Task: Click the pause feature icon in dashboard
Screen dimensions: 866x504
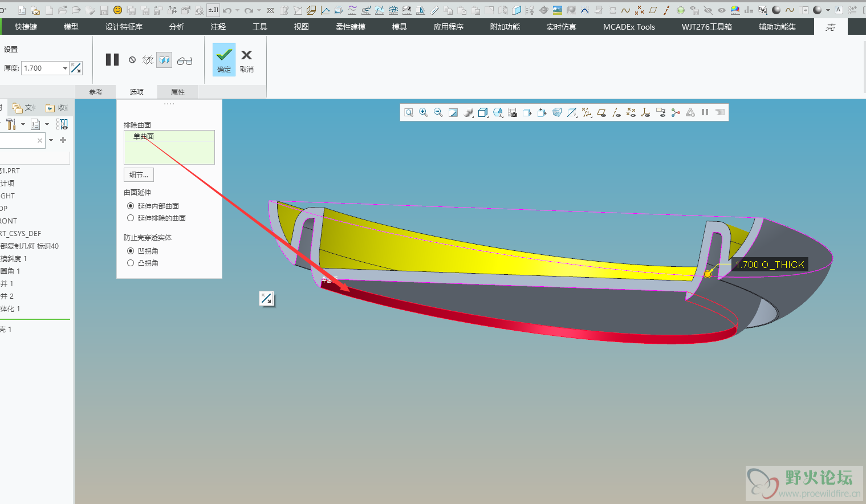Action: [x=112, y=60]
